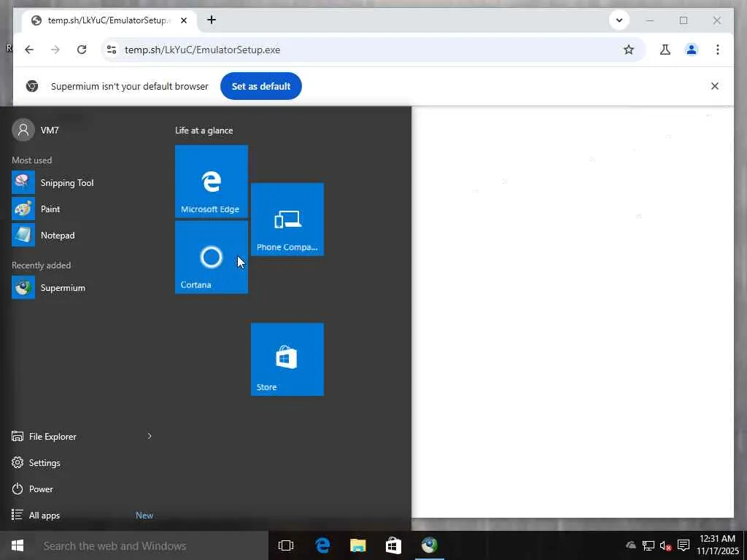Minimize the Supermium window

[x=650, y=20]
